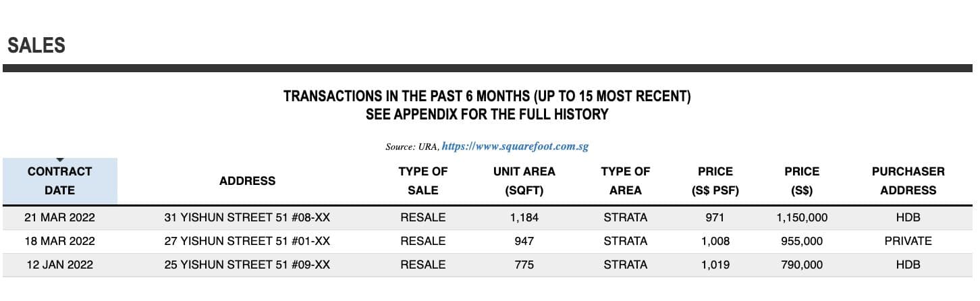Sort by Purchaser Address header
980x301 pixels.
point(908,181)
